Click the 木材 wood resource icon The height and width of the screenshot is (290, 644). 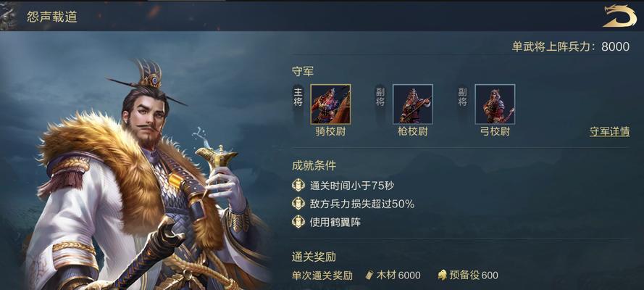point(369,275)
